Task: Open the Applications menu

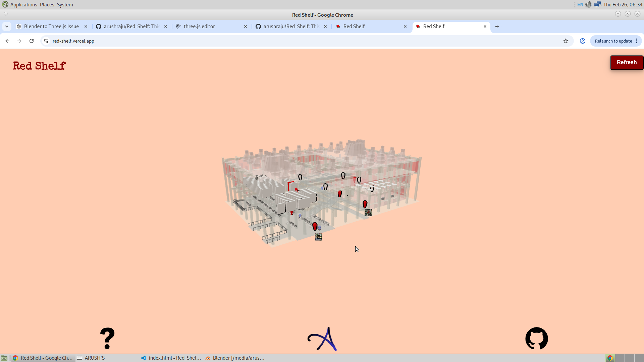Action: tap(23, 4)
